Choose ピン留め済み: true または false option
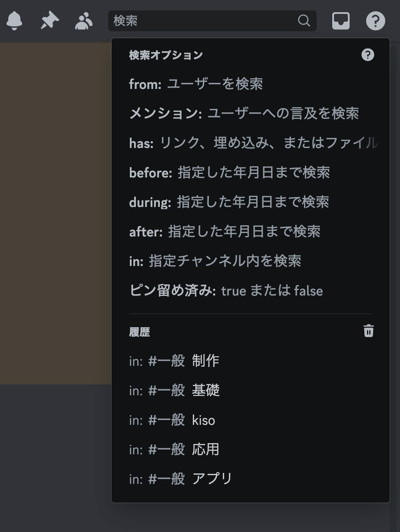400x532 pixels. 251,290
